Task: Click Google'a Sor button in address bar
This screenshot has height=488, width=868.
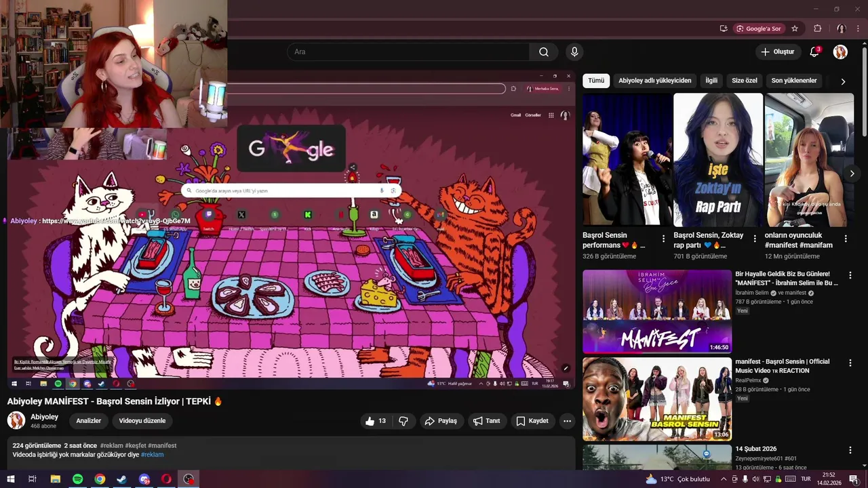Action: 759,28
